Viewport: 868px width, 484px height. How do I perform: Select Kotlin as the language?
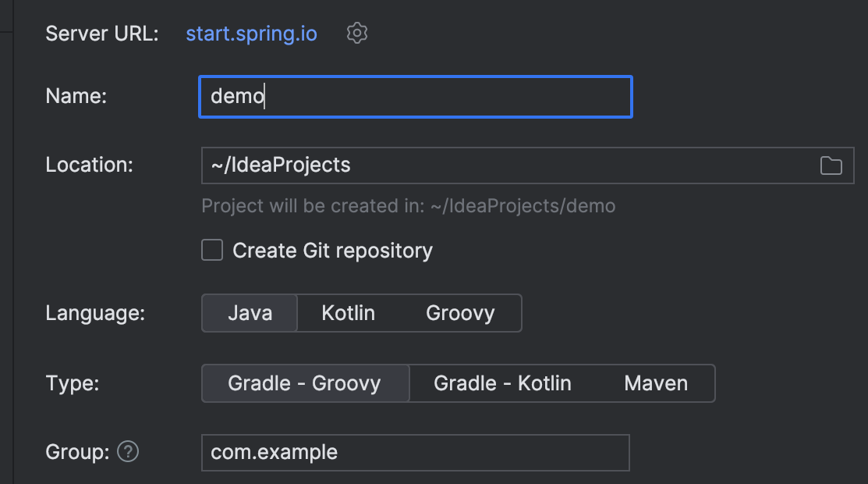pos(348,314)
